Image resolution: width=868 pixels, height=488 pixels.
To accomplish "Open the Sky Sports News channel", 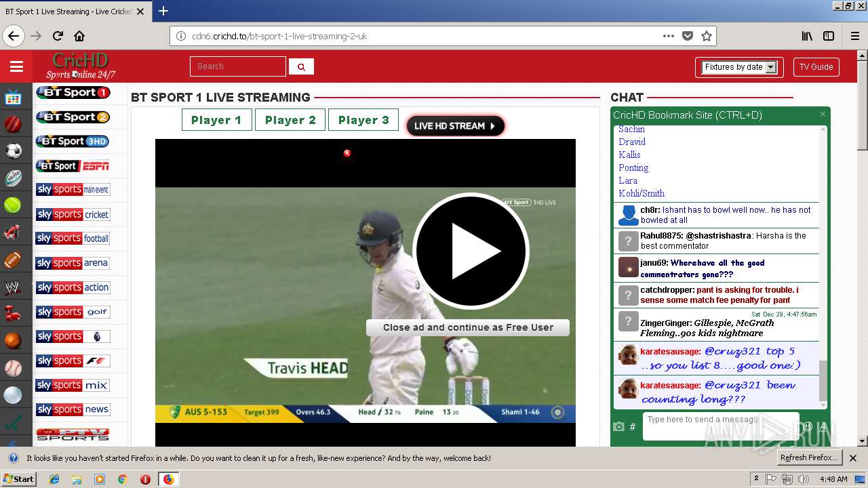I will click(x=73, y=409).
